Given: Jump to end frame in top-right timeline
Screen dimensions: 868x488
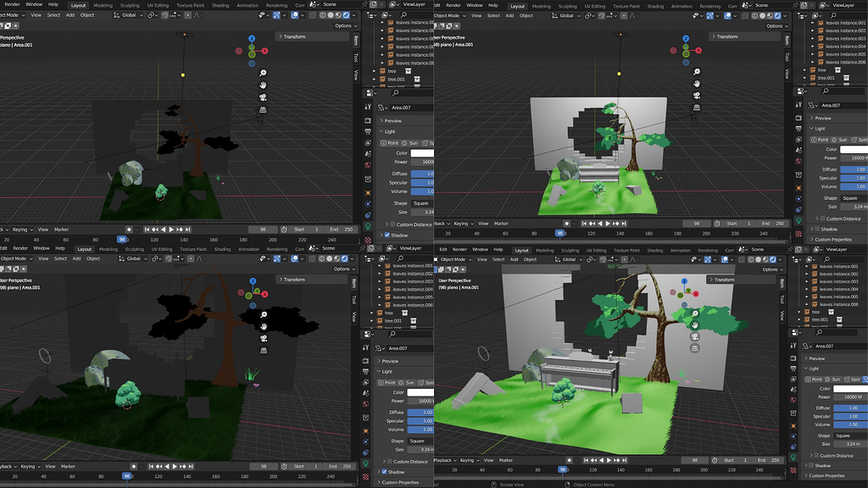Looking at the screenshot, I should (625, 224).
